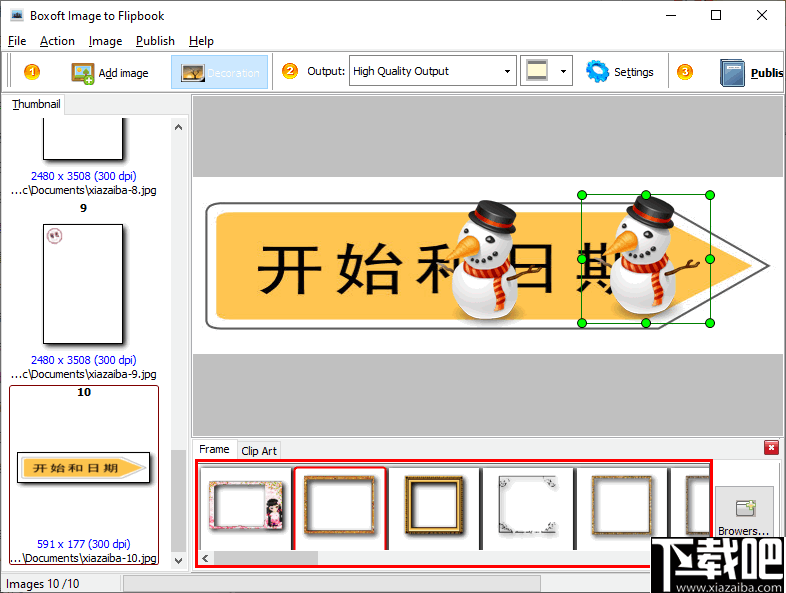The image size is (786, 593).
Task: Open the background color dropdown arrow
Action: [563, 71]
